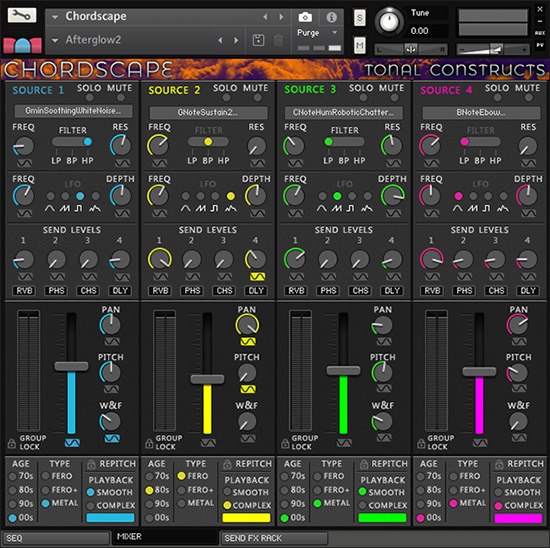This screenshot has height=548, width=550.
Task: Click Source 2 Repitch lock icon
Action: pyautogui.click(x=227, y=465)
